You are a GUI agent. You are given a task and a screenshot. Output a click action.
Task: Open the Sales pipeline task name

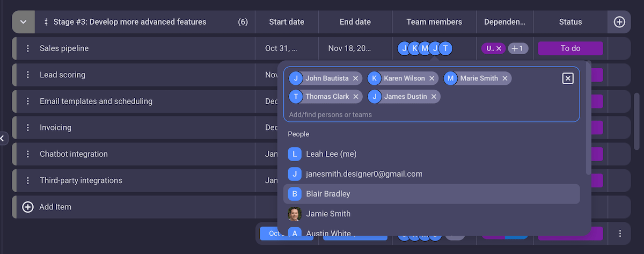(64, 48)
